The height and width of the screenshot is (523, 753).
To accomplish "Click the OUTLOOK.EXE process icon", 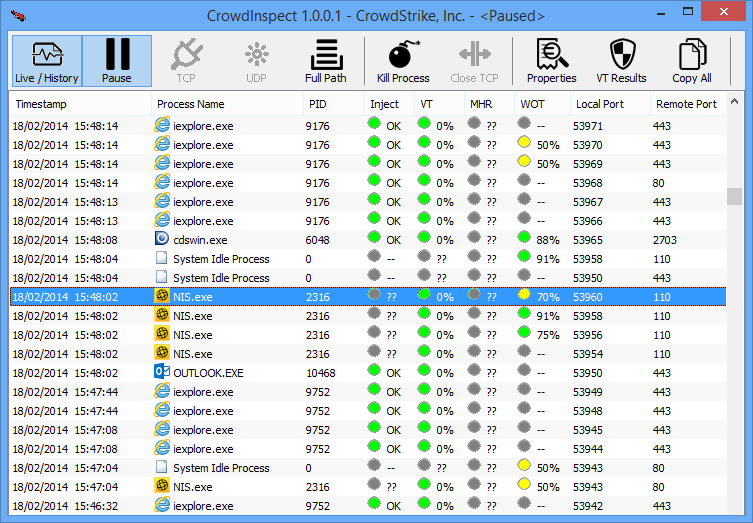I will pos(162,372).
